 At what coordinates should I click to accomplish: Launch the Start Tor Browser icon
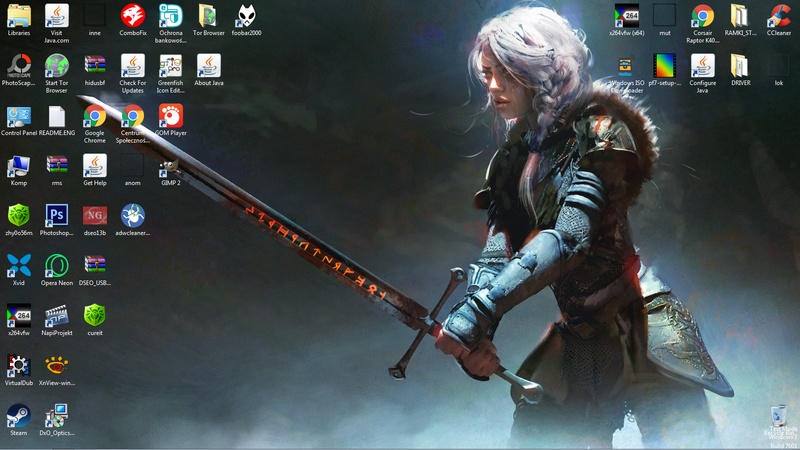click(57, 66)
